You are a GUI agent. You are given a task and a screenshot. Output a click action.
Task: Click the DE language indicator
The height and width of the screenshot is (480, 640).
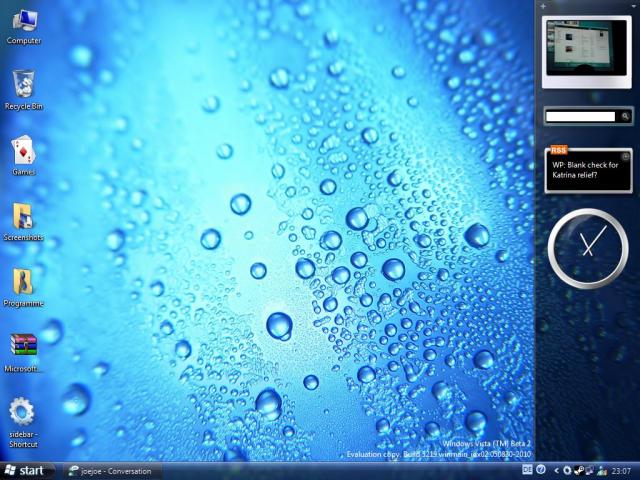point(527,469)
